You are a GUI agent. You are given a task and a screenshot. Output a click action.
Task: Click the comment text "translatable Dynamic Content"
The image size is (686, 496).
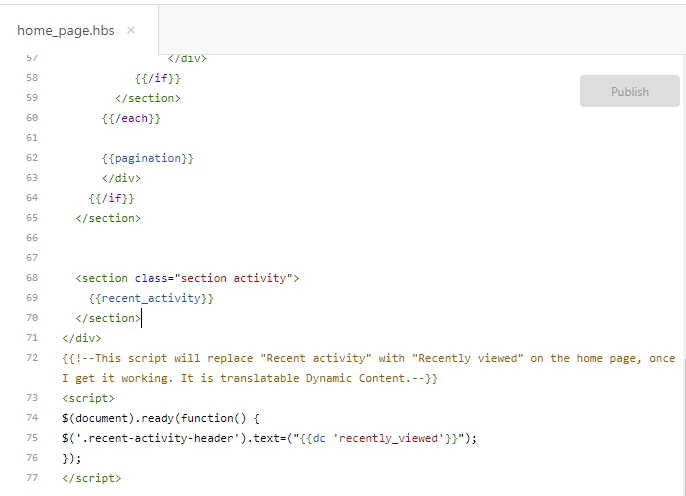[313, 378]
